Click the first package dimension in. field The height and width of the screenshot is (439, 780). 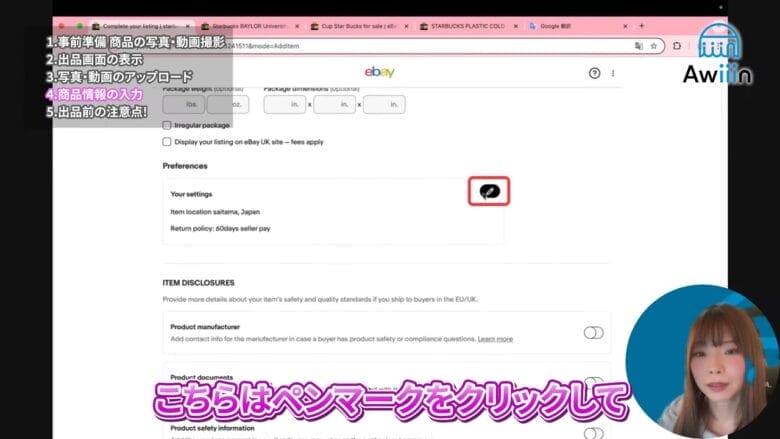click(285, 104)
